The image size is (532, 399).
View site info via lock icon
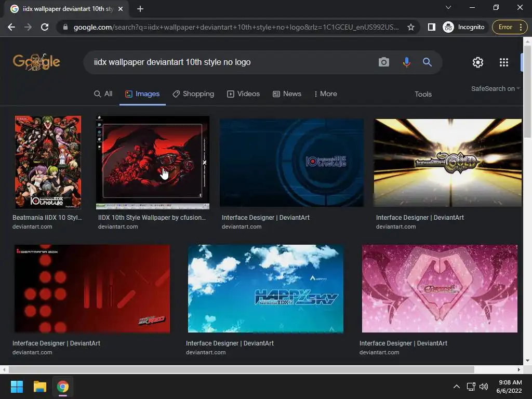pos(65,27)
